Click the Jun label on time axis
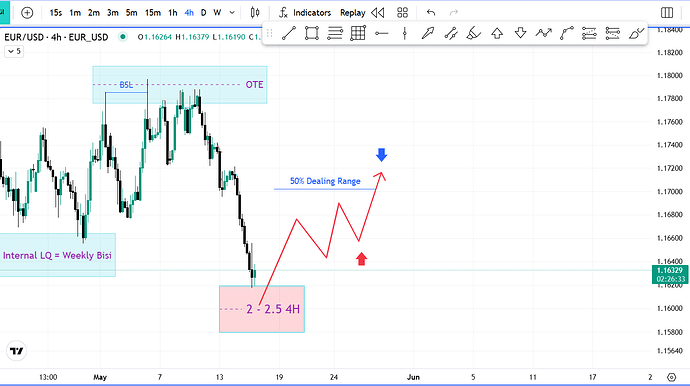The width and height of the screenshot is (690, 386). [413, 377]
